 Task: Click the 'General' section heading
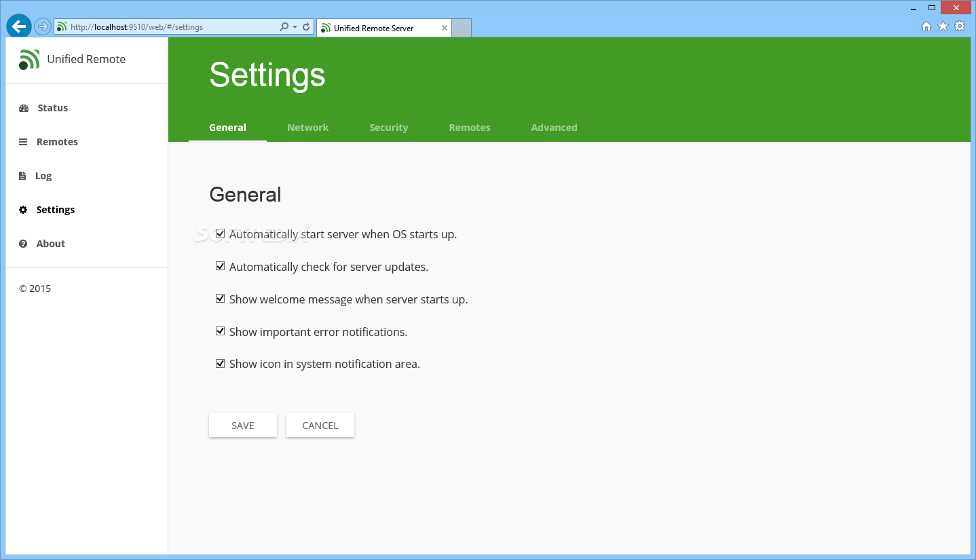pos(245,195)
